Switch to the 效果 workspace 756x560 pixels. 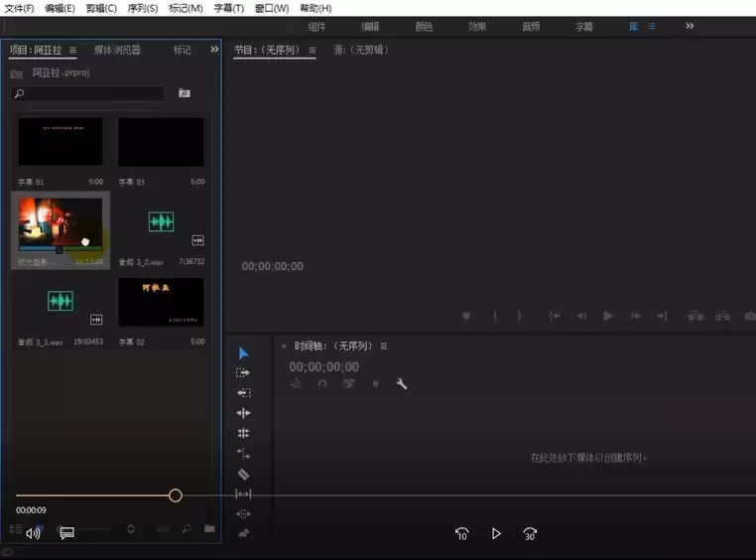[x=477, y=27]
